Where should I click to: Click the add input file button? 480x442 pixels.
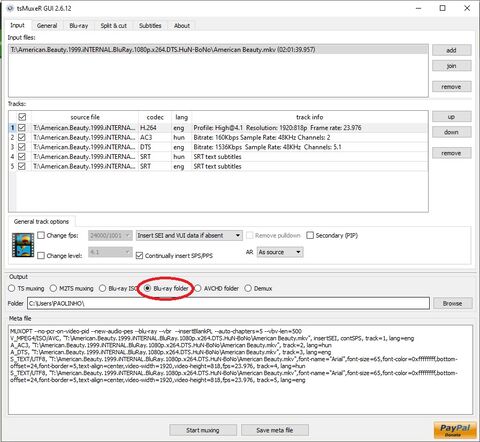452,50
